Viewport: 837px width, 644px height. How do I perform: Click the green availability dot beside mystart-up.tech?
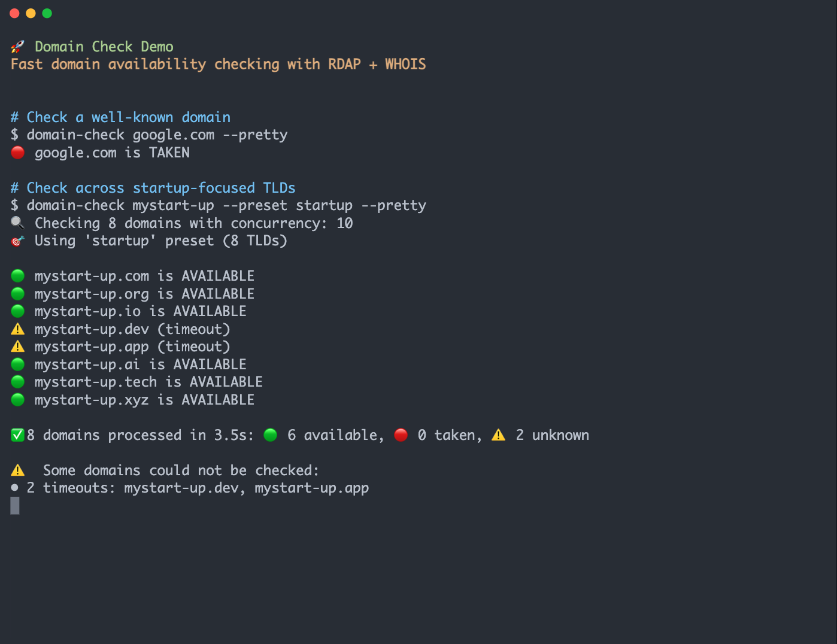(x=17, y=381)
